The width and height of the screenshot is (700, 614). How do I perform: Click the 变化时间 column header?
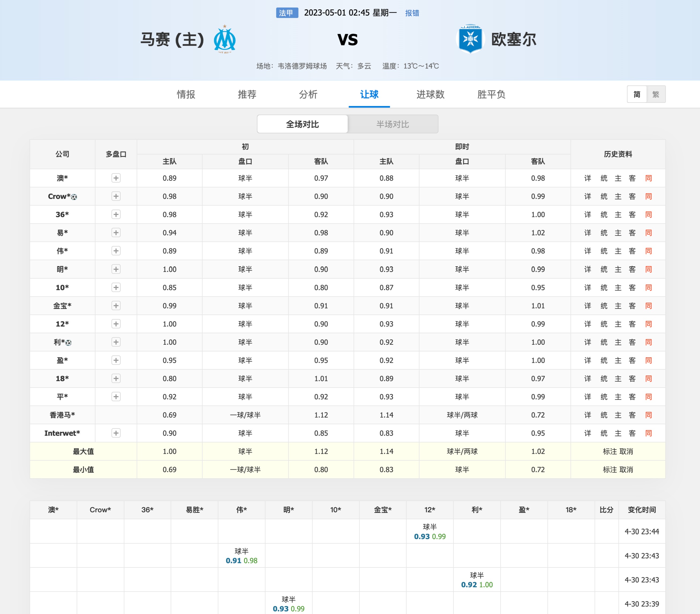pyautogui.click(x=642, y=510)
